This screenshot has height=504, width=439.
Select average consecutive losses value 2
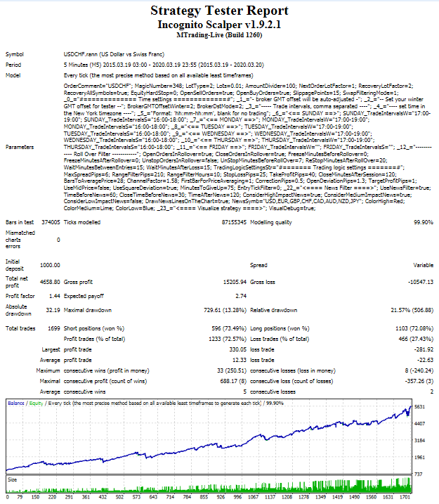point(431,392)
